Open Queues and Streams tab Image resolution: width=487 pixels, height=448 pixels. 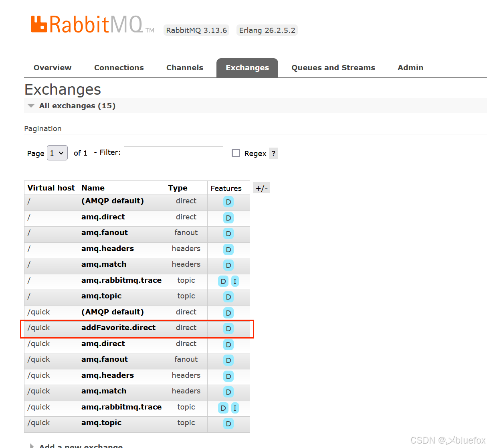pos(333,68)
